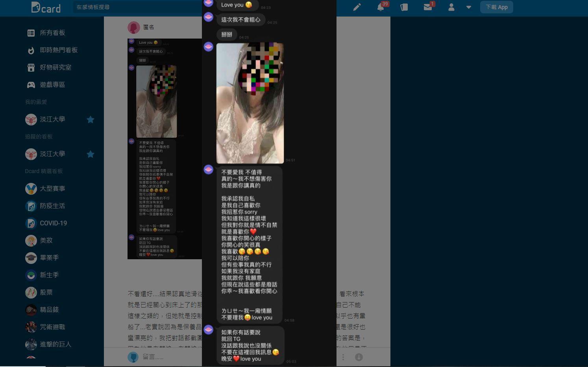This screenshot has width=588, height=367.
Task: Click the enlarged chat screenshot in the lightbox
Action: 269,183
